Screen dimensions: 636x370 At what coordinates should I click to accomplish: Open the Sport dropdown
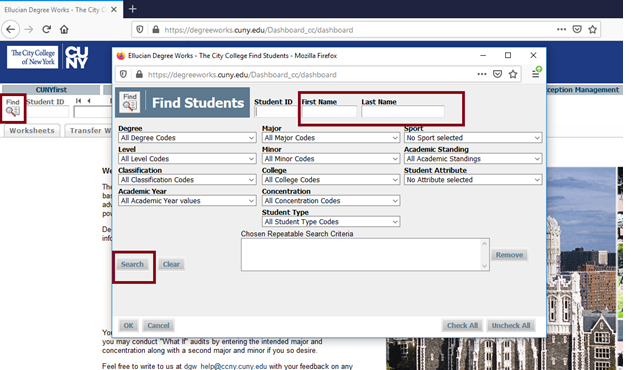pos(473,138)
